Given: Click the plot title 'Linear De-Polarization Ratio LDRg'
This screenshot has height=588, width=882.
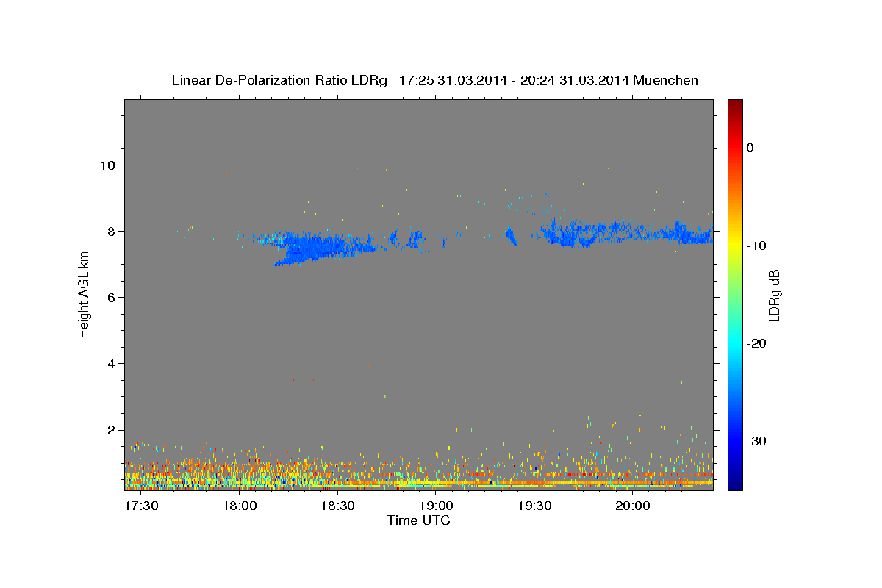Looking at the screenshot, I should coord(279,80).
